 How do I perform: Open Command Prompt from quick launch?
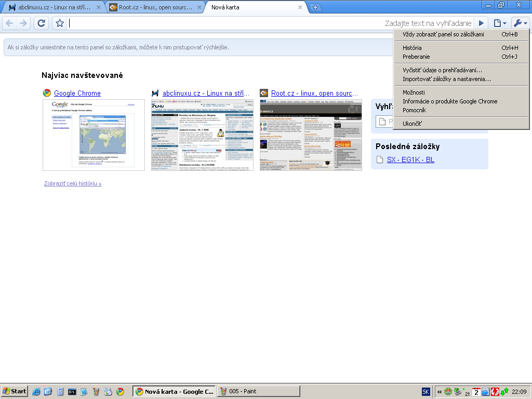(x=72, y=392)
